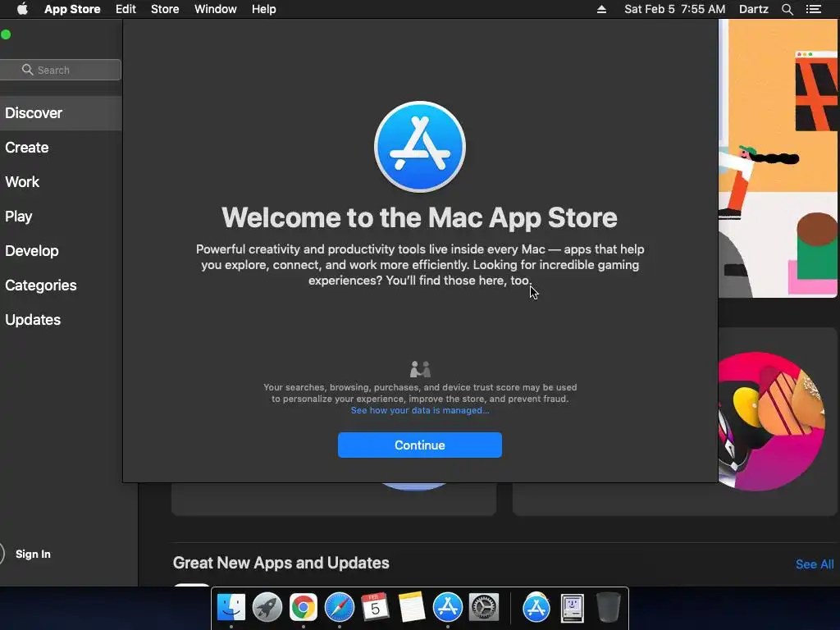Open Google Chrome from the Dock

click(304, 607)
